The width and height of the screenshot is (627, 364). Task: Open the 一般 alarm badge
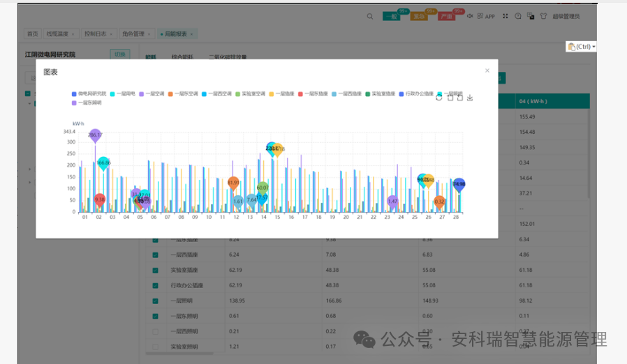pos(392,16)
